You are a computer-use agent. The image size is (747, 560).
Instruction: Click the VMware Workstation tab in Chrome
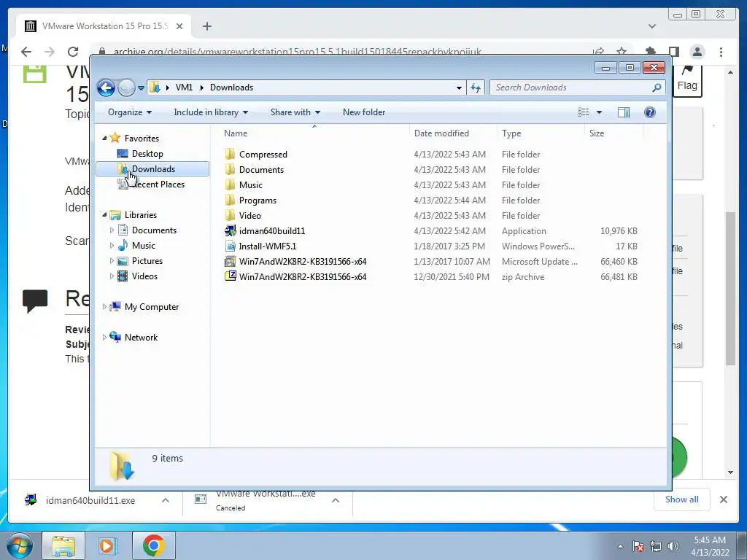[x=104, y=26]
